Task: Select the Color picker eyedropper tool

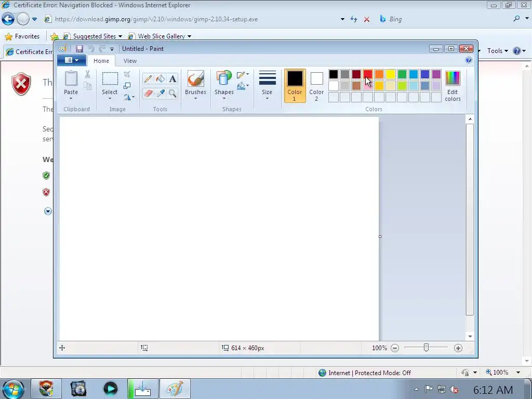Action: click(x=160, y=94)
